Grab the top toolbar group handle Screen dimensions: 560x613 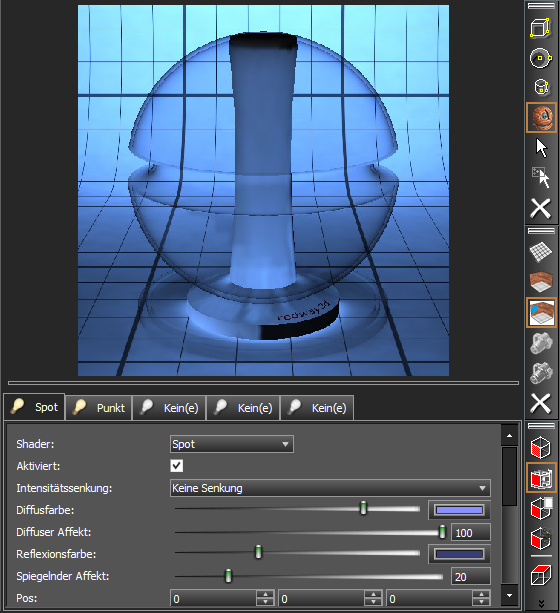(541, 6)
